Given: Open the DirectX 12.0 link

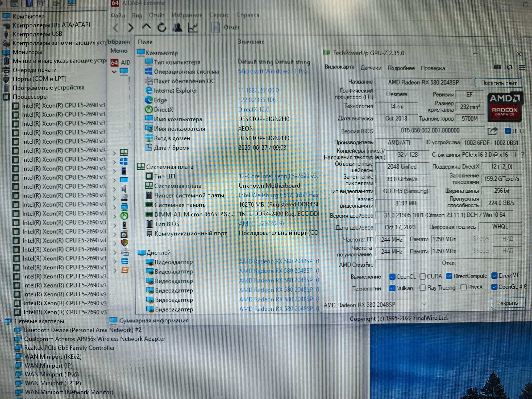Looking at the screenshot, I should coord(253,109).
